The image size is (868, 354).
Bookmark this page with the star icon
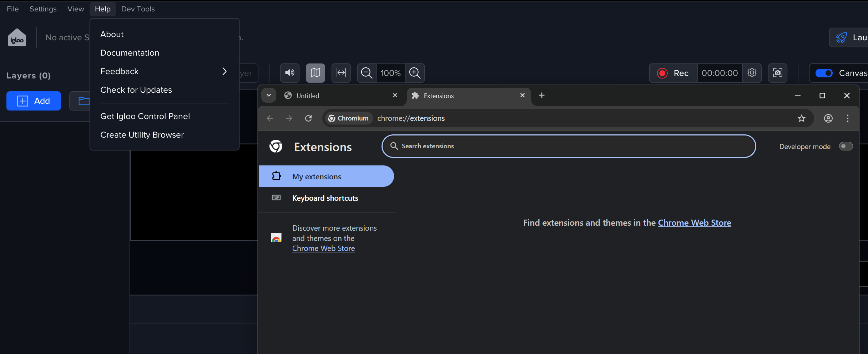click(x=801, y=118)
